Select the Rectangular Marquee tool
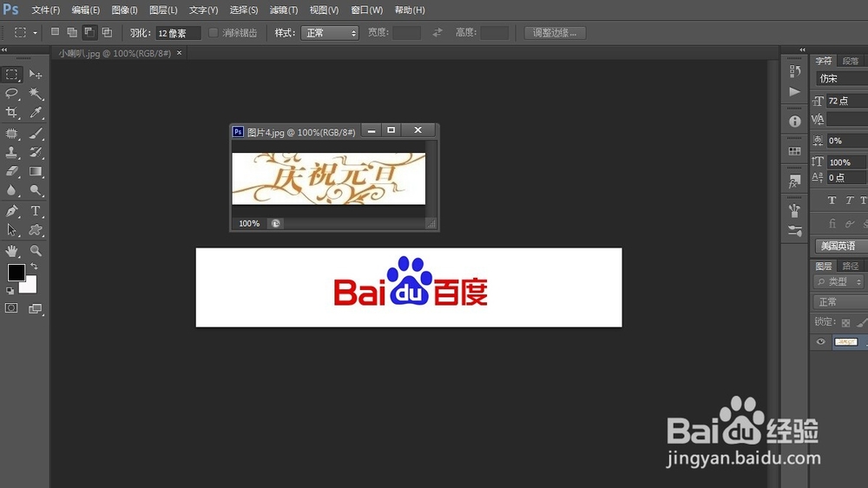868x488 pixels. [11, 74]
